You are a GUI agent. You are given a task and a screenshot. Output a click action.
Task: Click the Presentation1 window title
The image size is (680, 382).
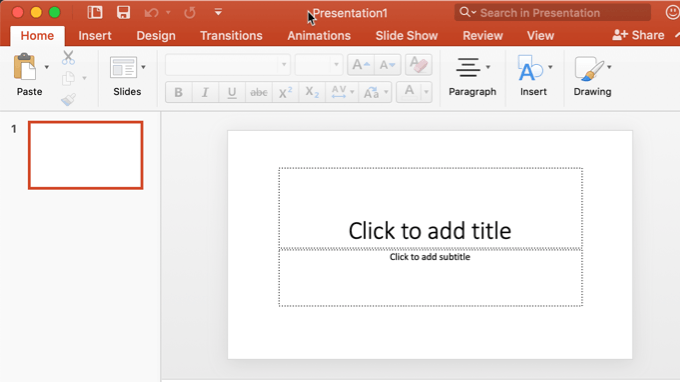(x=350, y=13)
